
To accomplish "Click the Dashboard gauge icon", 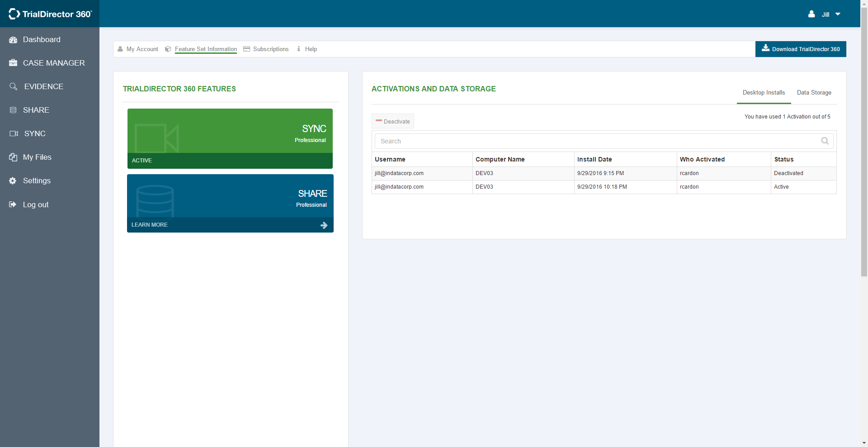I will pos(13,40).
